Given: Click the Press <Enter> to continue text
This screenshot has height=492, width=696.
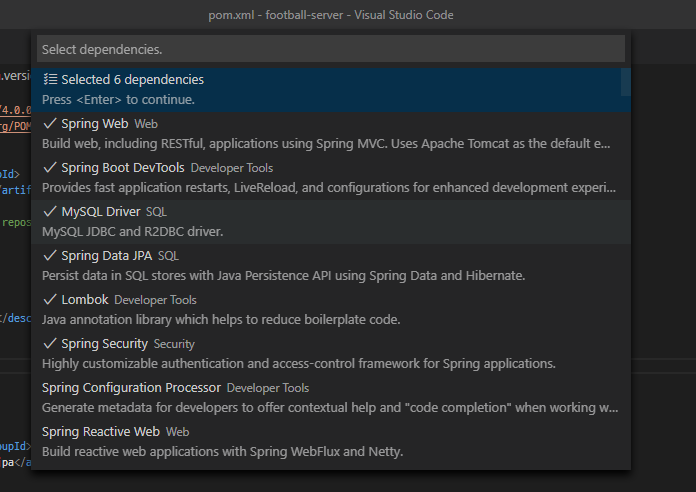Looking at the screenshot, I should (119, 99).
